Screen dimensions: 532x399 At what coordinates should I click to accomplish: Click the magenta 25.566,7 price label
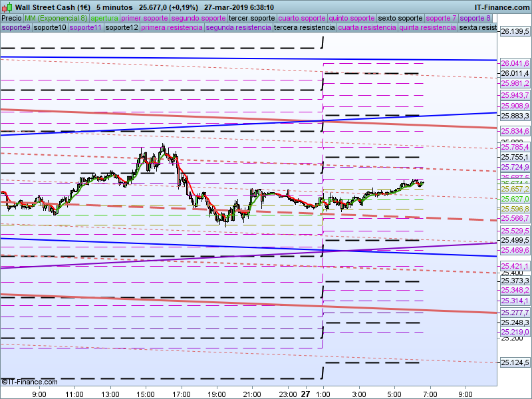click(x=515, y=218)
